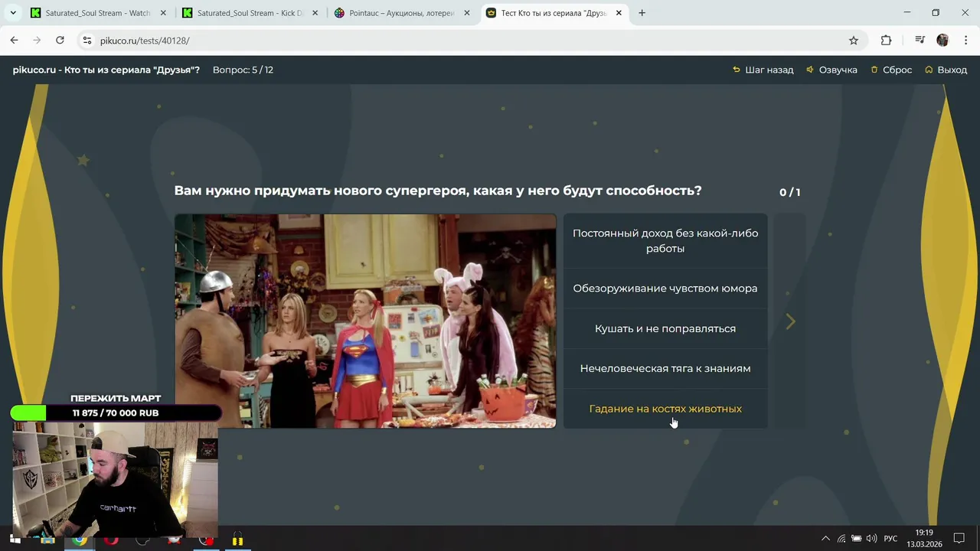The width and height of the screenshot is (980, 551).
Task: Toggle voice-over with "Озвучка"
Action: point(831,70)
